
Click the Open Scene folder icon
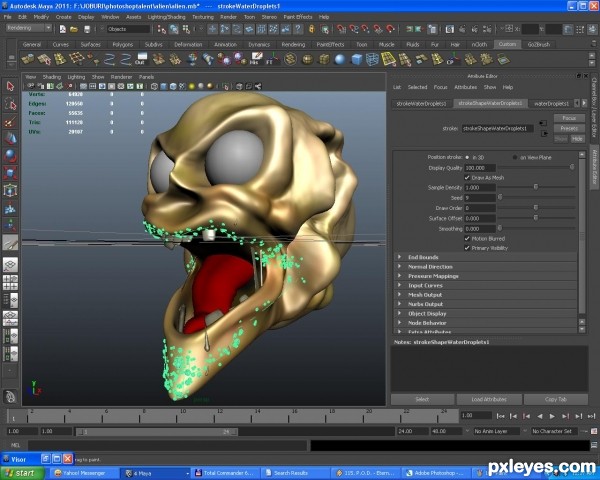coord(74,29)
